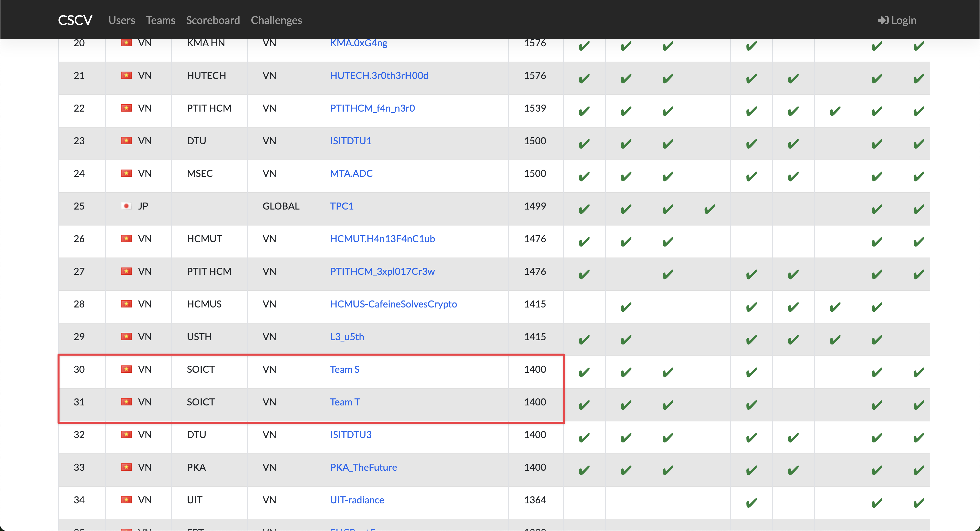Screen dimensions: 980x531
Task: Click only second-column checkmark in HCMUS row
Action: (626, 307)
